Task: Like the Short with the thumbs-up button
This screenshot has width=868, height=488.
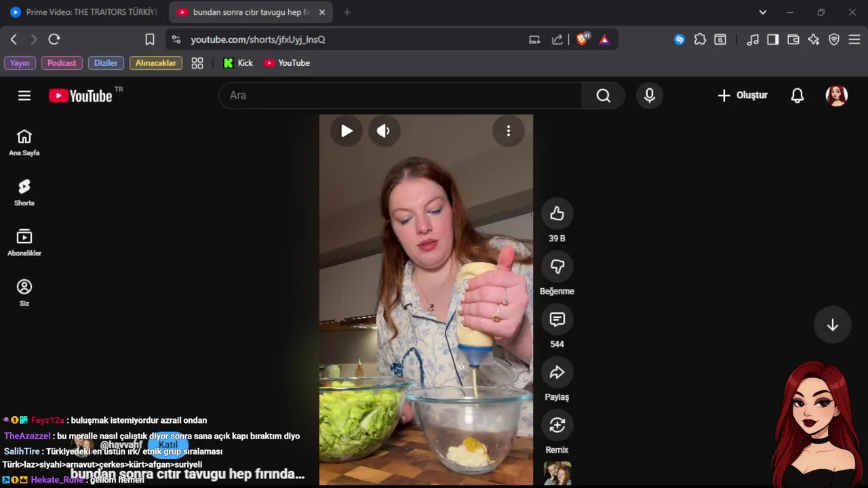Action: coord(557,213)
